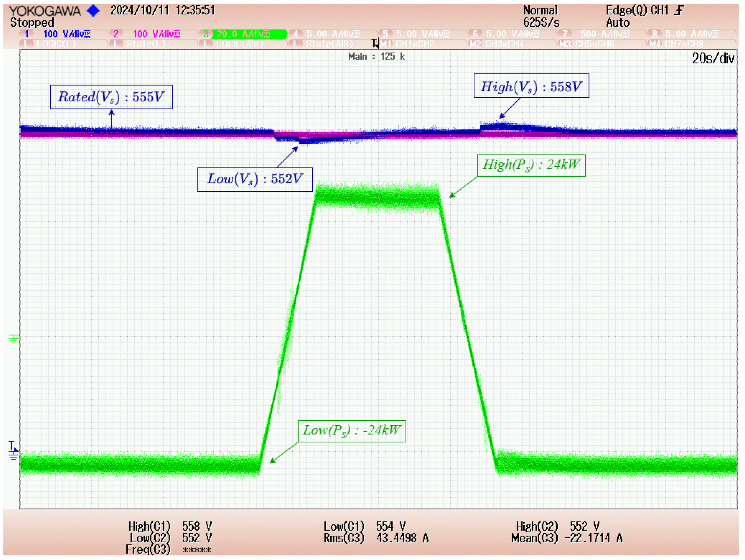
Task: Toggle the LOGIC(L) channel indicator
Action: 56,44
